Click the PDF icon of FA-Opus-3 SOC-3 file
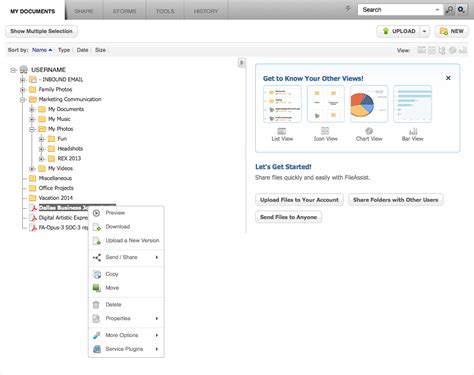This screenshot has height=375, width=474. (x=33, y=228)
